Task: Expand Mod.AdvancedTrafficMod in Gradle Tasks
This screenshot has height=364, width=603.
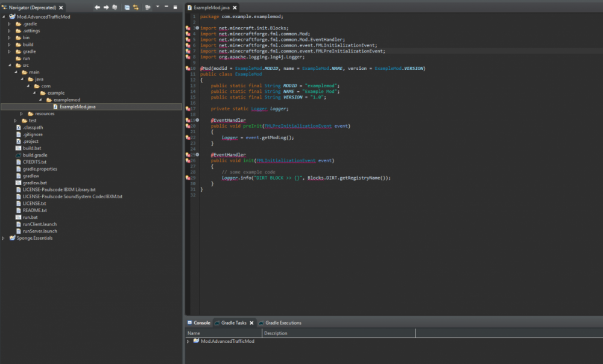Action: 188,342
